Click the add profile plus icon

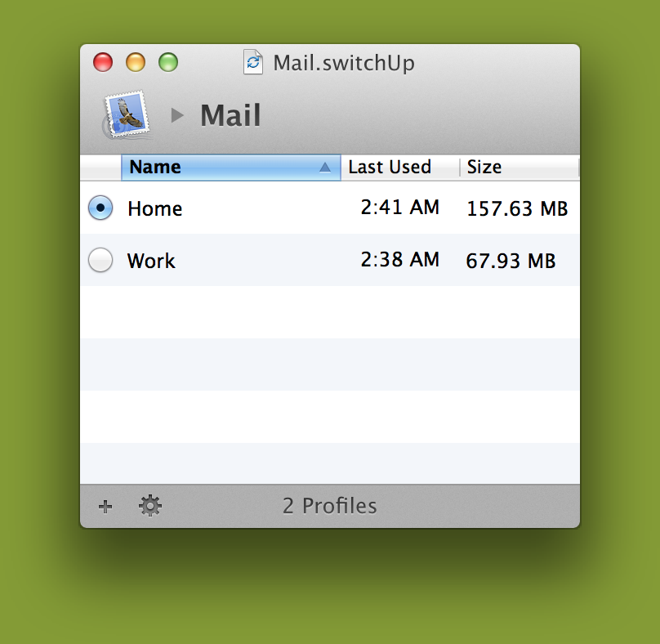[105, 507]
